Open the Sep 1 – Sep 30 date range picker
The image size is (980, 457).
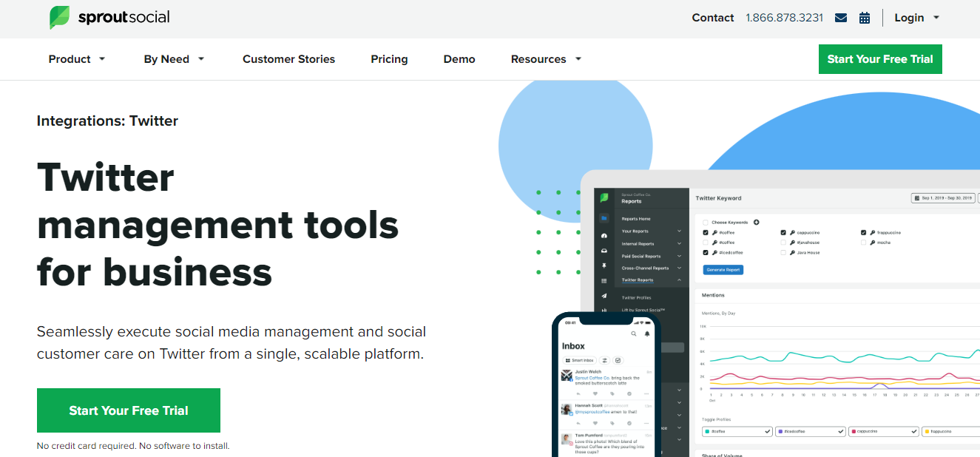(x=943, y=198)
